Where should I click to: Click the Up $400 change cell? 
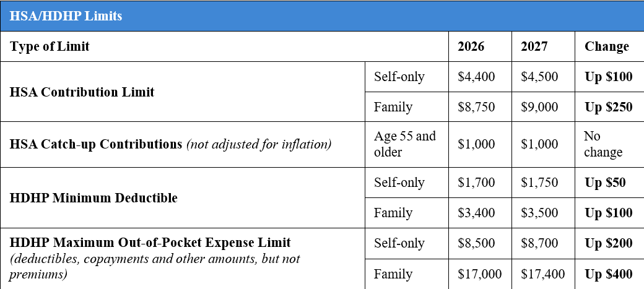pos(609,274)
